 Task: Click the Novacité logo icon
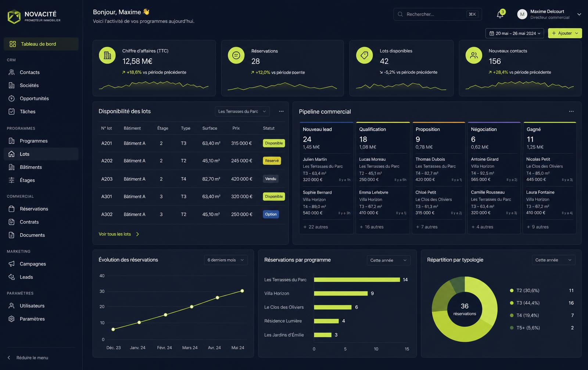pyautogui.click(x=14, y=17)
